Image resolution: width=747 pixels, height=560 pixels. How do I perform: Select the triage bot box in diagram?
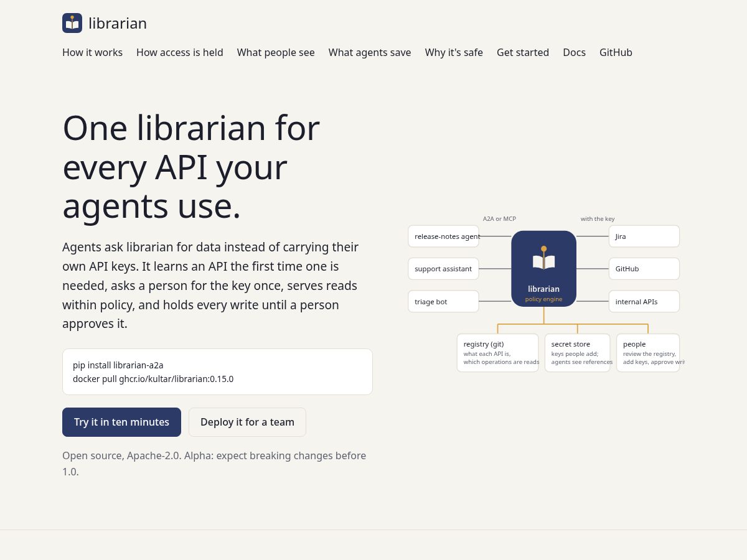pyautogui.click(x=444, y=301)
